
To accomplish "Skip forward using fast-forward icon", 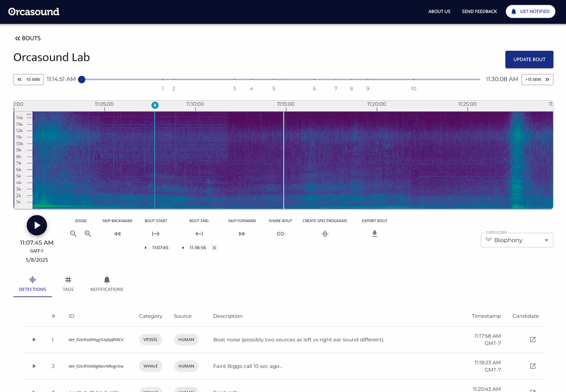I will tap(242, 234).
